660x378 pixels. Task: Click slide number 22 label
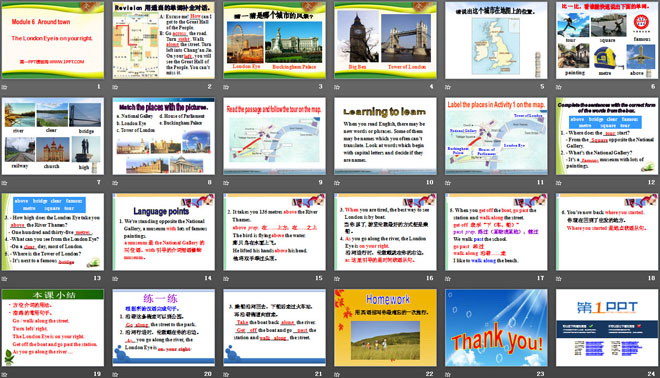tap(430, 373)
